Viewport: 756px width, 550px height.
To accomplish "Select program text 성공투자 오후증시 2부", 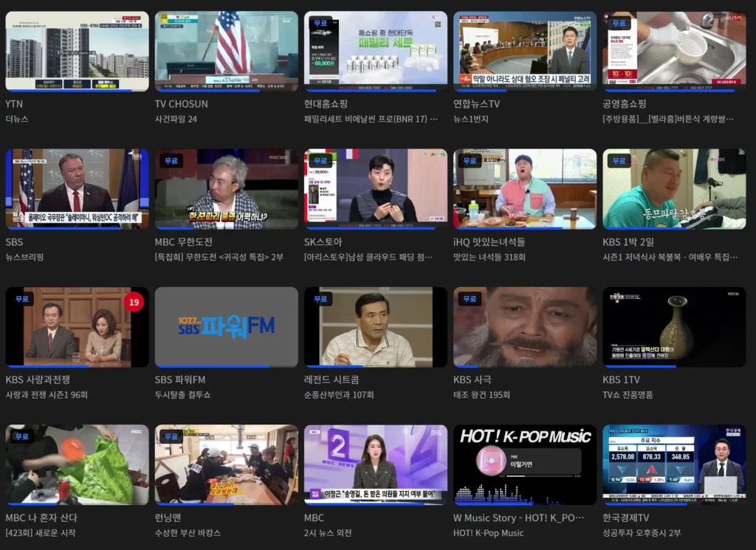I will [x=642, y=532].
